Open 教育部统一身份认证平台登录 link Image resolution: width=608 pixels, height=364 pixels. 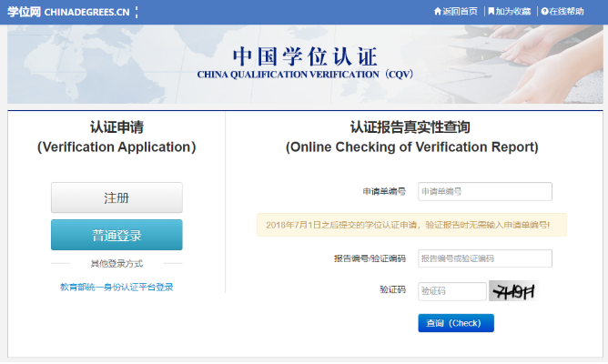pos(117,288)
